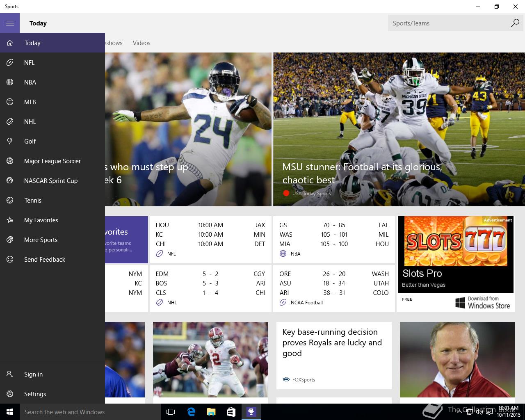Click the MLB baseball icon in sidebar
Image resolution: width=525 pixels, height=420 pixels.
(x=10, y=102)
